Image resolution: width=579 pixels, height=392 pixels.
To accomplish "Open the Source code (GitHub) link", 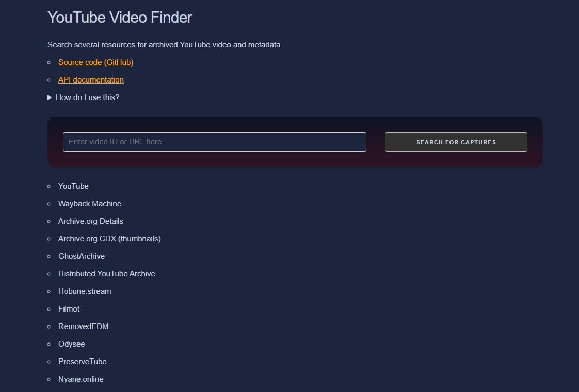I will tap(95, 62).
